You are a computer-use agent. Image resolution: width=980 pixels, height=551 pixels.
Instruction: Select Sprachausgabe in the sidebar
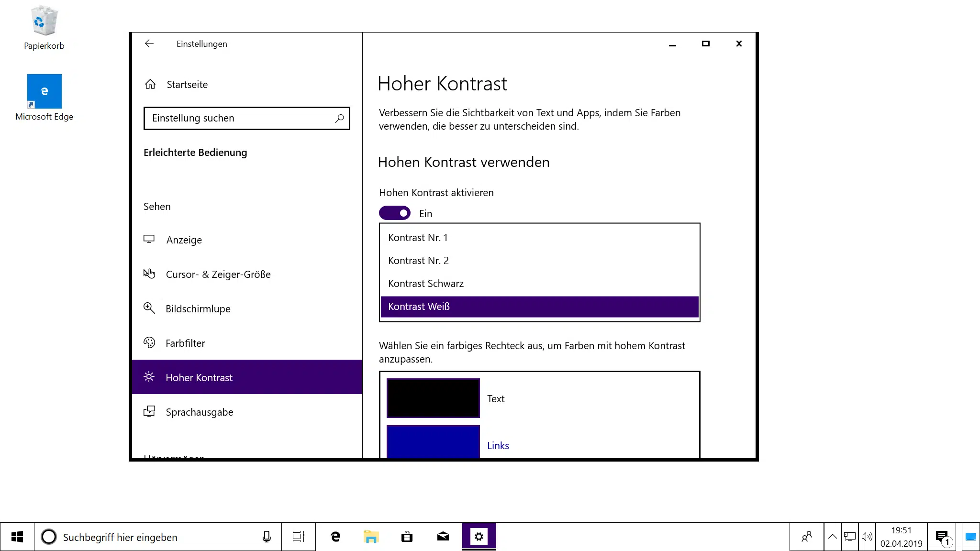tap(200, 412)
